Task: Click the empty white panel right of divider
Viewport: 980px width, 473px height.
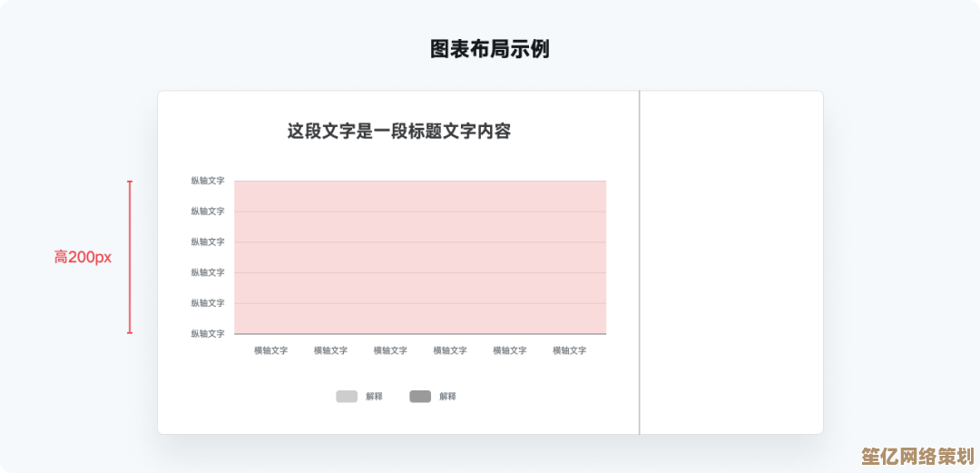Action: [x=731, y=261]
